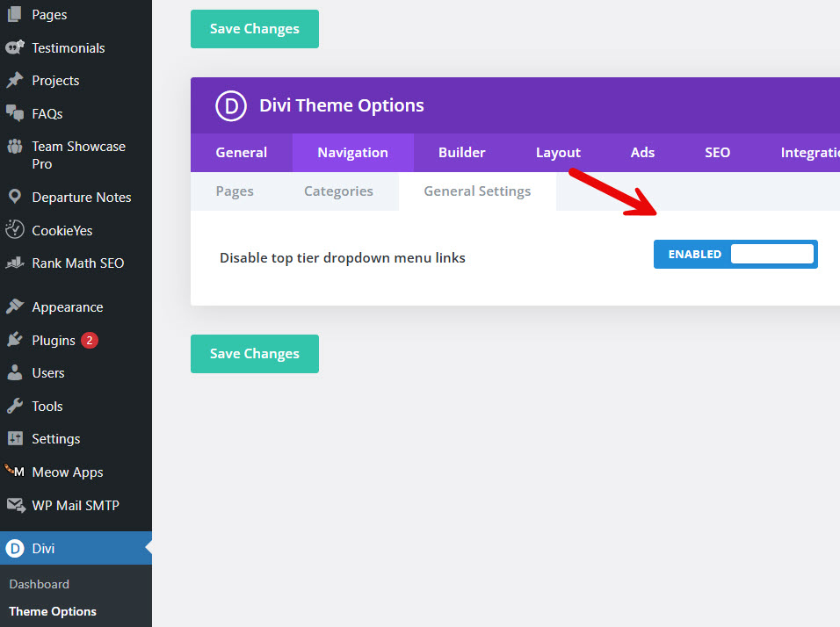The width and height of the screenshot is (840, 627).
Task: Click the 'Disable top tier dropdown menu links' label
Action: pyautogui.click(x=343, y=258)
